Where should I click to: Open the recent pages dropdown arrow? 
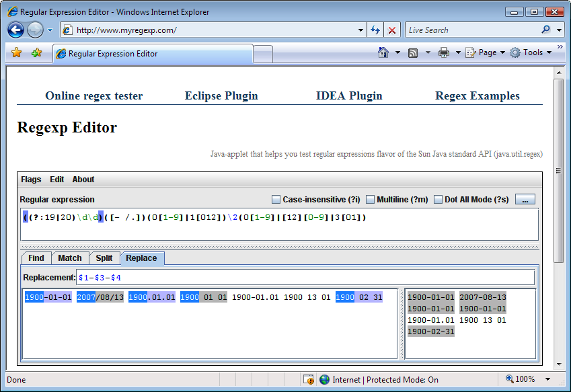(x=50, y=30)
